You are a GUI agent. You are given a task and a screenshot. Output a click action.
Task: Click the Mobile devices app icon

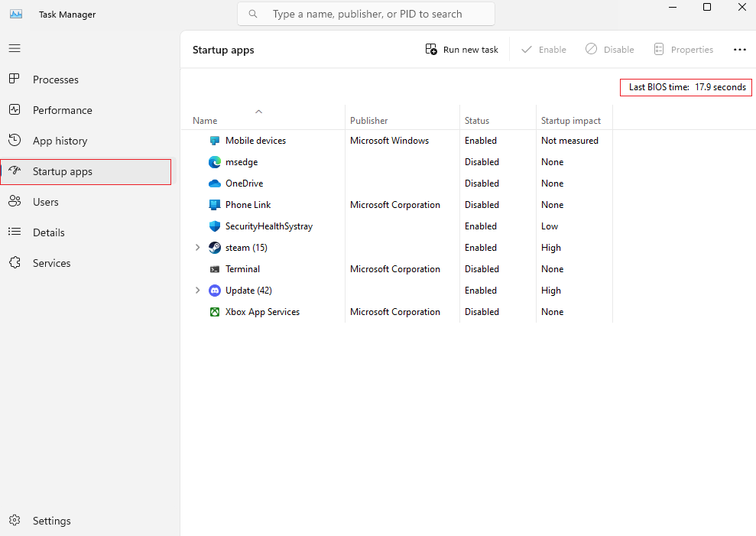pyautogui.click(x=215, y=141)
